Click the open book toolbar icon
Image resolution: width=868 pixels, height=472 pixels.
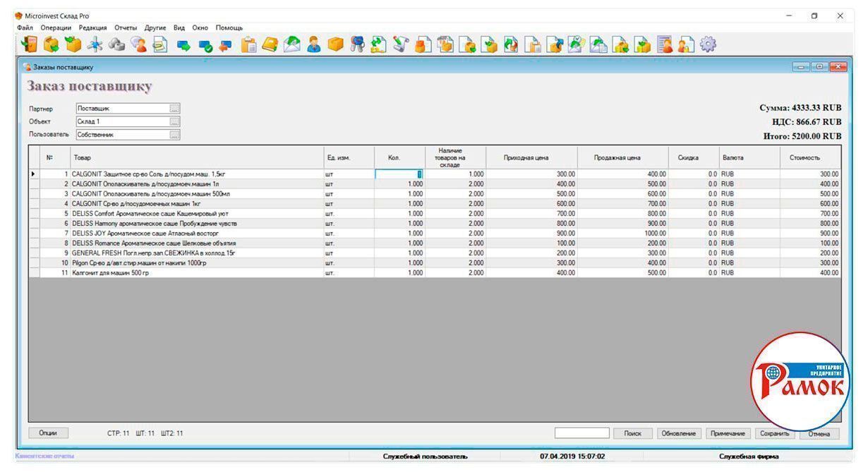pyautogui.click(x=270, y=45)
